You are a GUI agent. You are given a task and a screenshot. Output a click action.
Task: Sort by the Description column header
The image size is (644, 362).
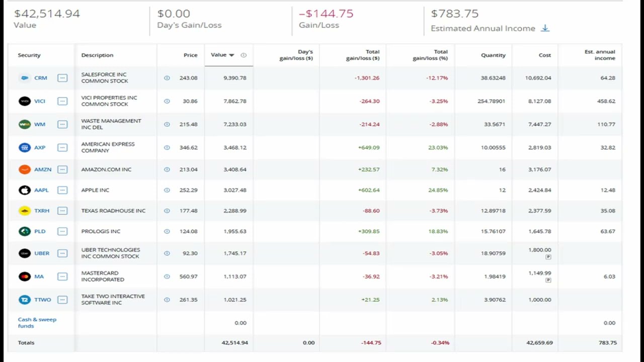click(97, 55)
